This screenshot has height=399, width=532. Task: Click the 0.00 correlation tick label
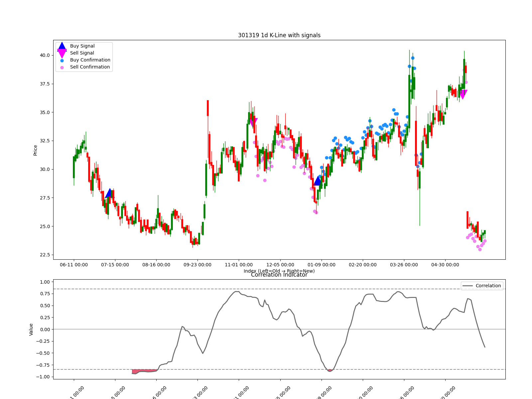click(x=45, y=330)
